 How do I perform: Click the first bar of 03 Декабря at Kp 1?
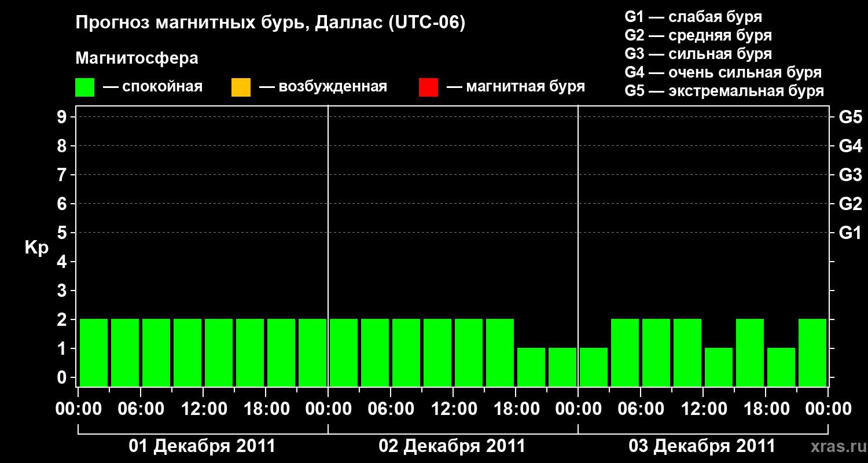pyautogui.click(x=594, y=367)
